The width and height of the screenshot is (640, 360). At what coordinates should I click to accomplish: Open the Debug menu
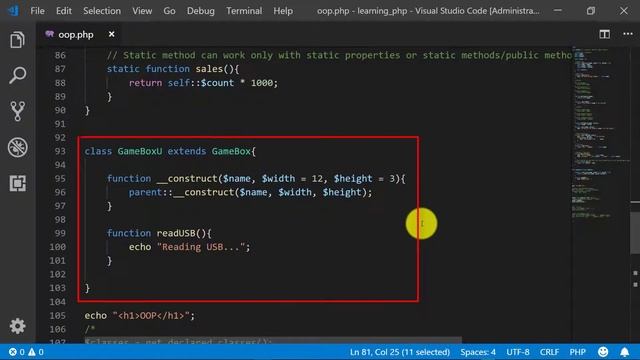click(200, 11)
